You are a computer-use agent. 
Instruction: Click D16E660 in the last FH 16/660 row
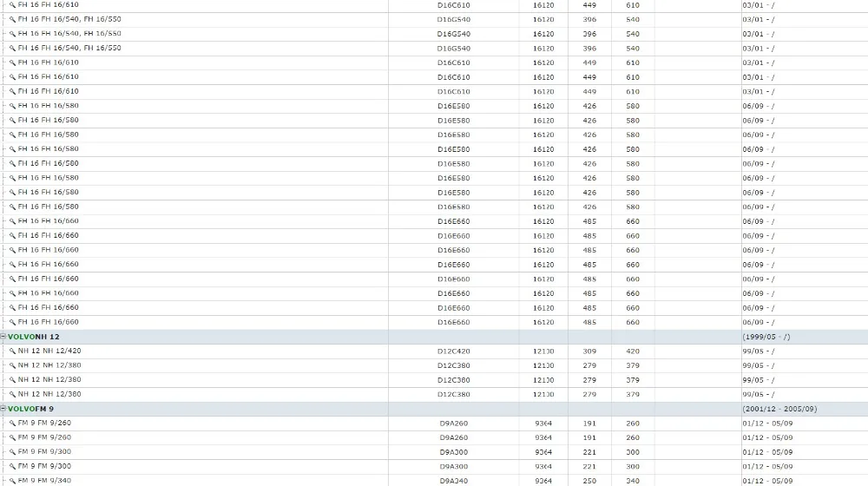click(453, 322)
